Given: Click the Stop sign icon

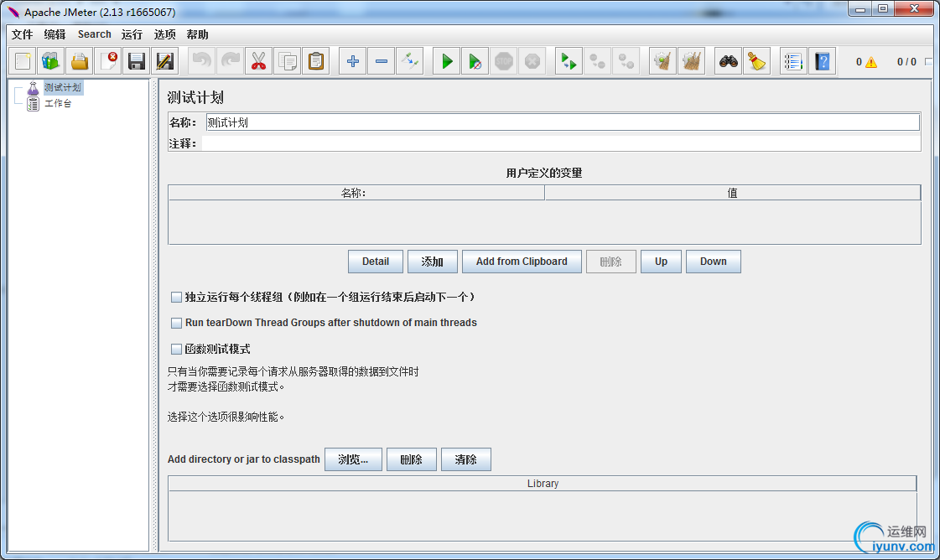Looking at the screenshot, I should pyautogui.click(x=504, y=61).
